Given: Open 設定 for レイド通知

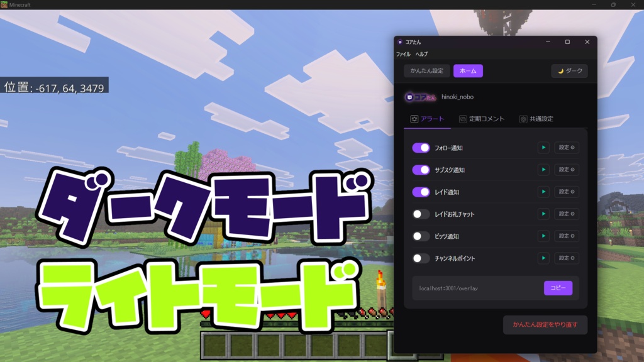Looking at the screenshot, I should [567, 192].
